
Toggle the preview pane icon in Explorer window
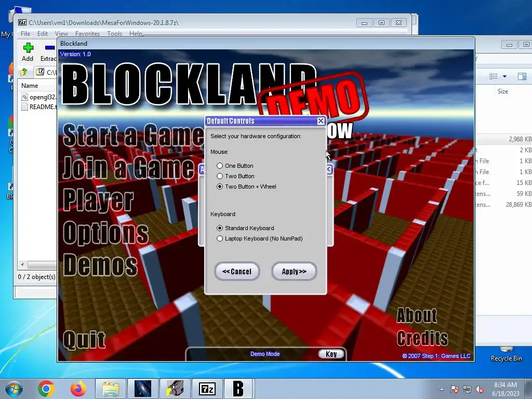pyautogui.click(x=522, y=76)
